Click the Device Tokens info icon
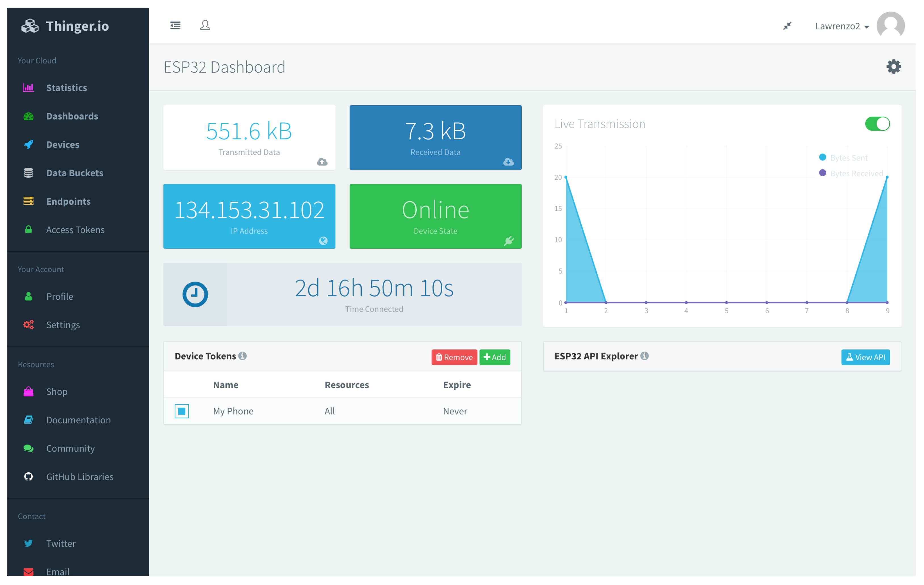 pos(242,356)
